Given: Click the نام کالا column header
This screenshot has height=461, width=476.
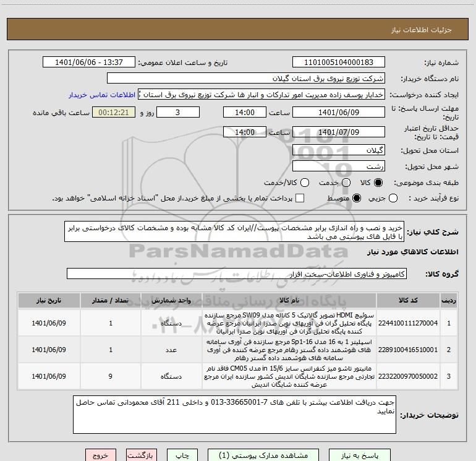Looking at the screenshot, I should pos(289,301).
